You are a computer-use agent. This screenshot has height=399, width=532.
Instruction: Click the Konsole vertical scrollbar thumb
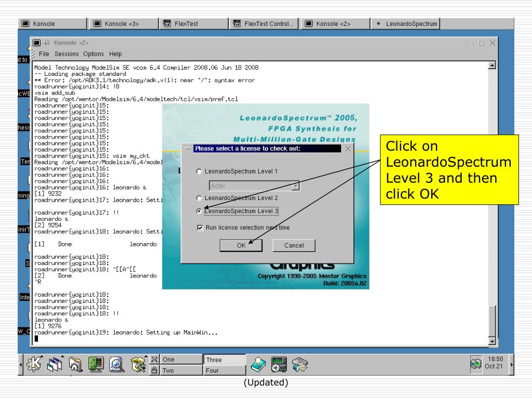(492, 321)
